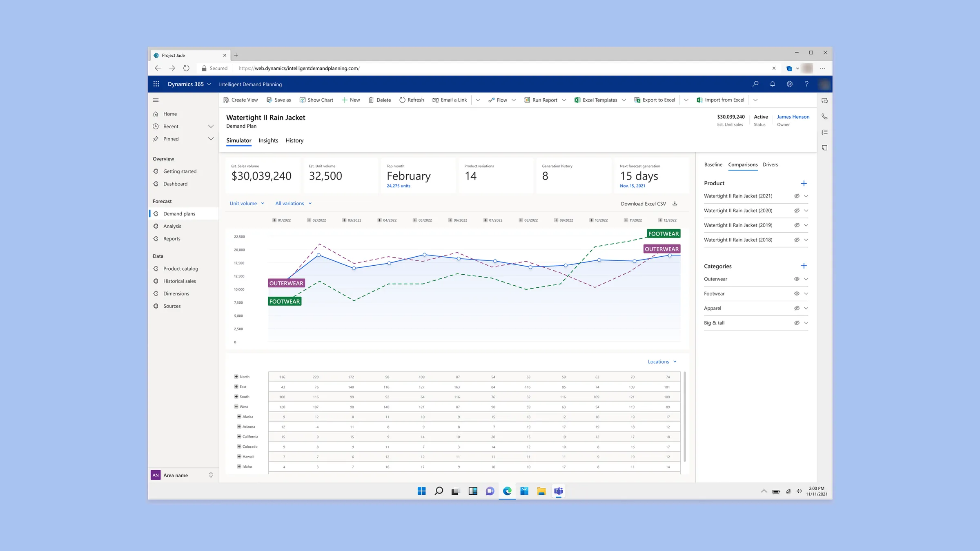Click the Refresh toolbar command
The height and width of the screenshot is (551, 980).
click(412, 100)
